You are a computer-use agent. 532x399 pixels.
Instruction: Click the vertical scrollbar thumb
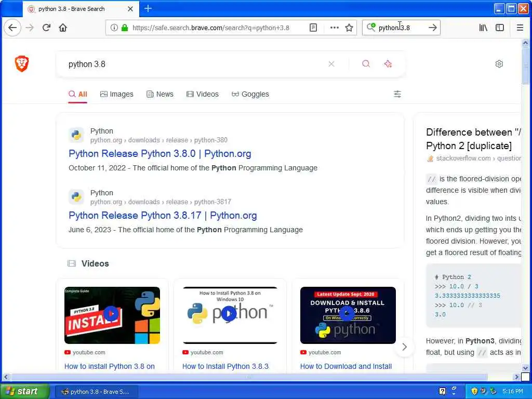click(x=525, y=65)
